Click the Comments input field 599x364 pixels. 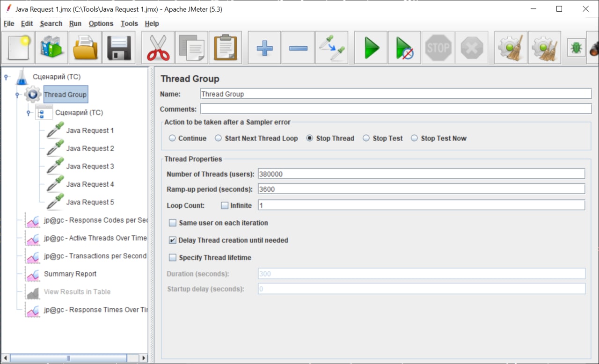click(396, 109)
